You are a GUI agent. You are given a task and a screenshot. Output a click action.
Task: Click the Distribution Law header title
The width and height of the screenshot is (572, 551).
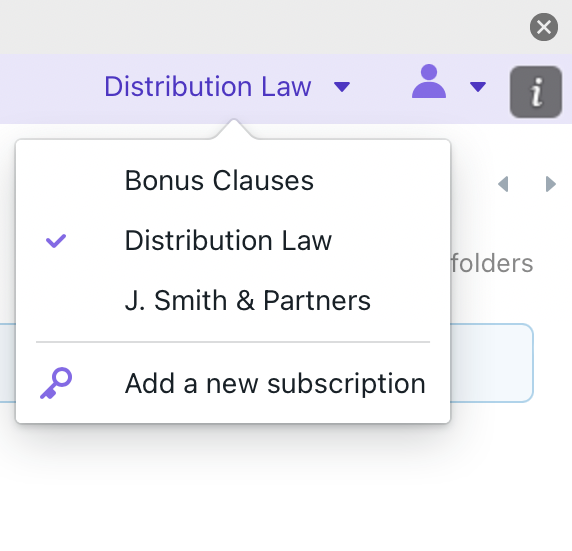pos(208,86)
